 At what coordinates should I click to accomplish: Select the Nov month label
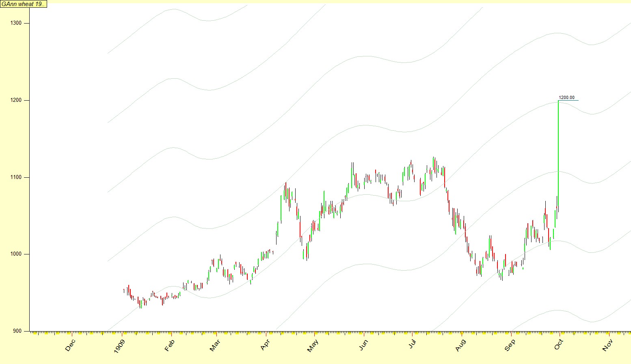608,345
